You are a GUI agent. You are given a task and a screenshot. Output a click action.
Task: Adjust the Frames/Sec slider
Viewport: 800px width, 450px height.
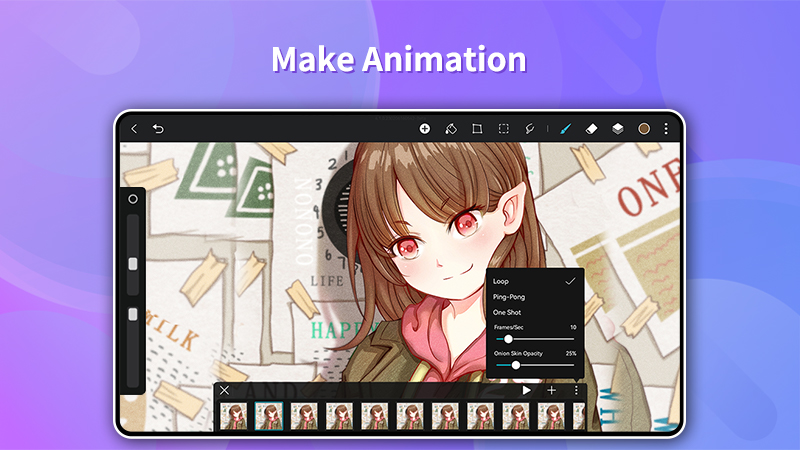point(535,339)
